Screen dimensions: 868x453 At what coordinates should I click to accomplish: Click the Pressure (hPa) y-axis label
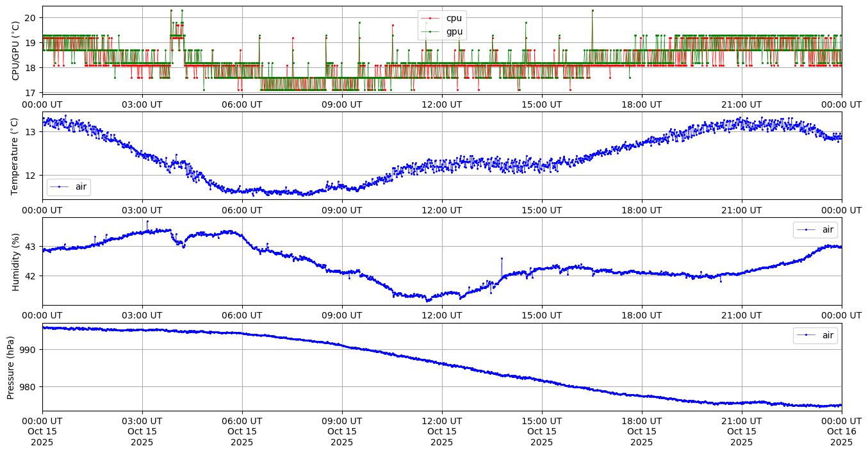point(11,367)
